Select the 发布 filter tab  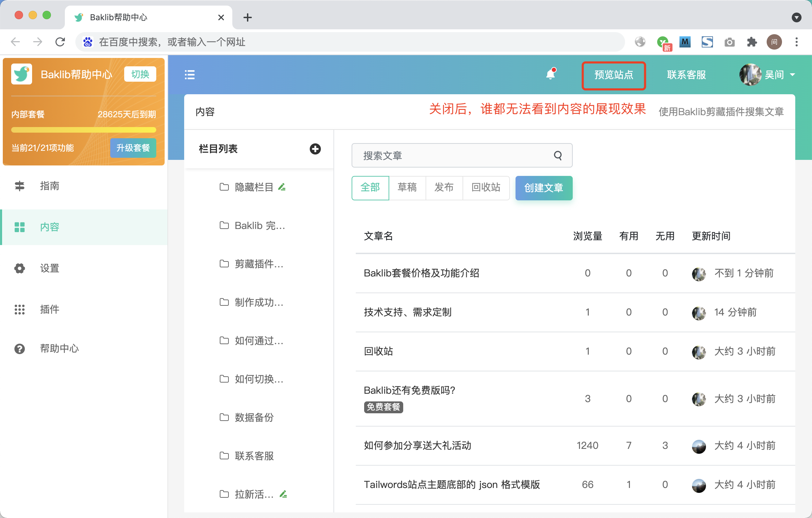(x=444, y=188)
